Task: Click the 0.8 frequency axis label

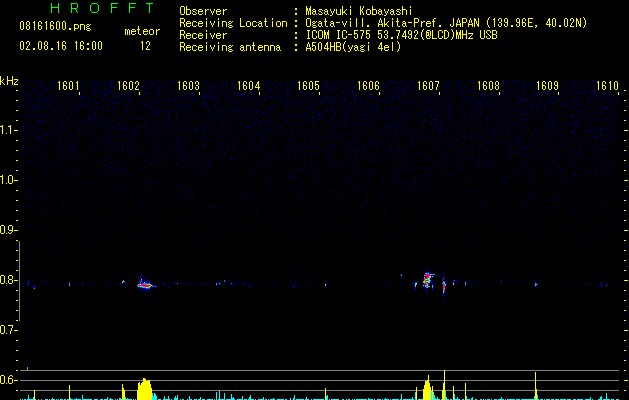Action: pos(8,280)
